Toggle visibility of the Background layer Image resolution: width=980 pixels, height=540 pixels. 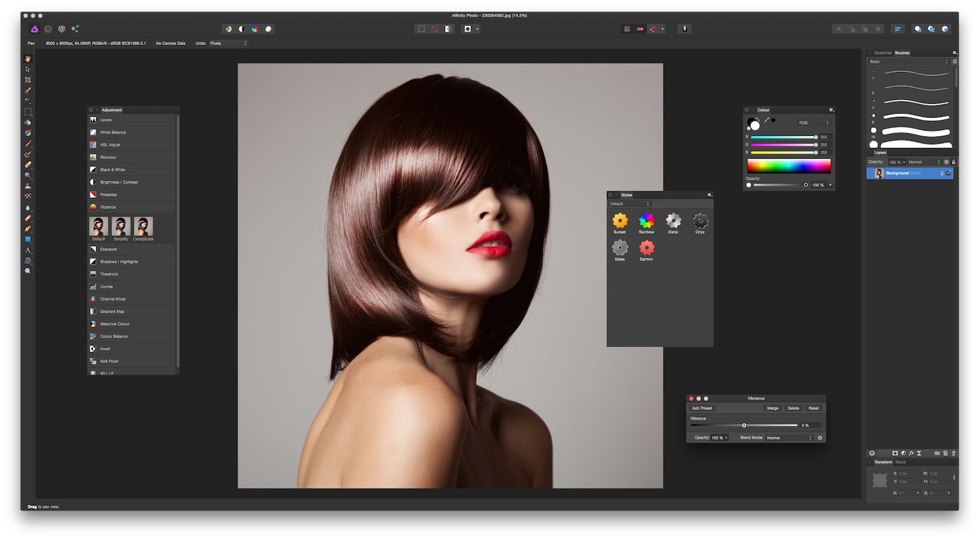tap(949, 173)
